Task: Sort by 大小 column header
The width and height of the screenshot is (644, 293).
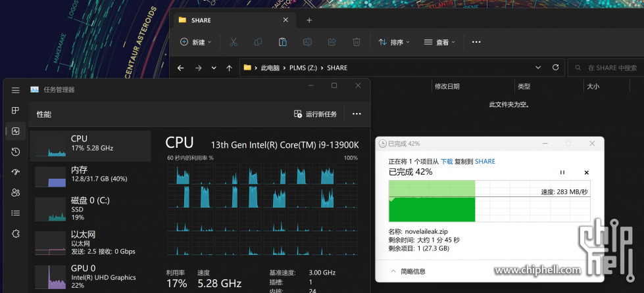Action: pyautogui.click(x=593, y=87)
